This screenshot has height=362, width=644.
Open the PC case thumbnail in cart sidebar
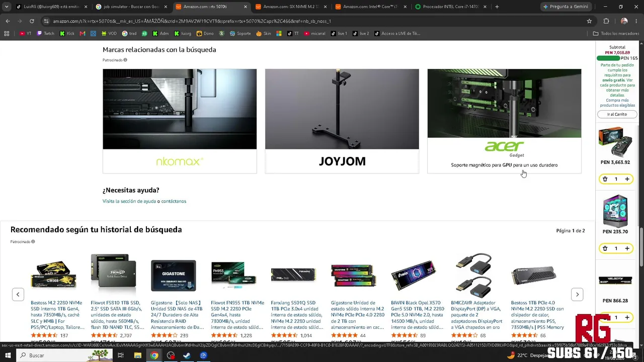click(x=615, y=211)
